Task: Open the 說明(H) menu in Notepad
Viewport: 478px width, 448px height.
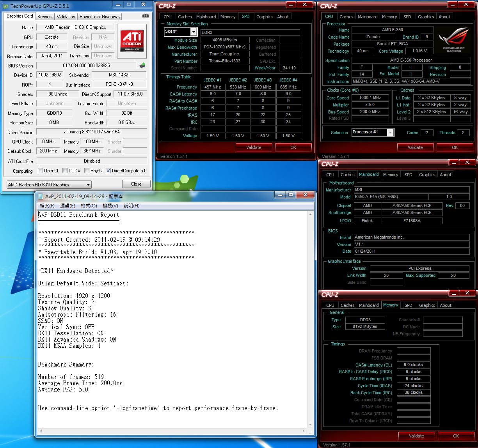Action: click(x=131, y=205)
